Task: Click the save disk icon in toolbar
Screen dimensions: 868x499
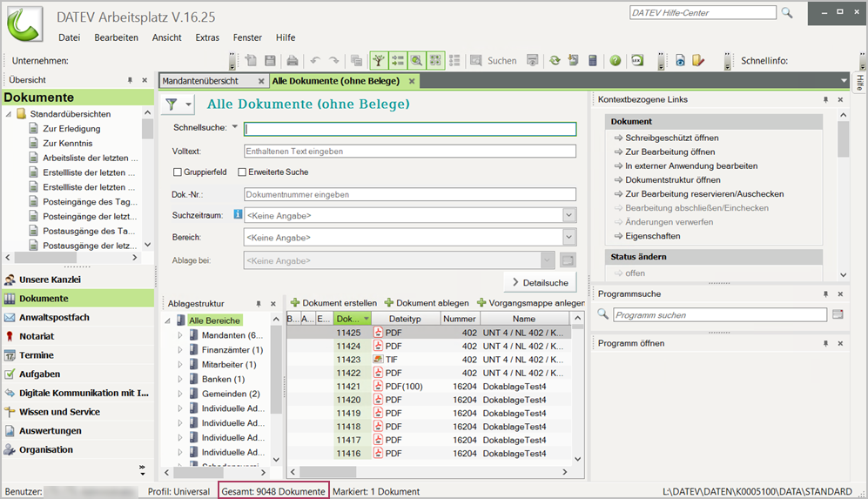Action: [270, 61]
